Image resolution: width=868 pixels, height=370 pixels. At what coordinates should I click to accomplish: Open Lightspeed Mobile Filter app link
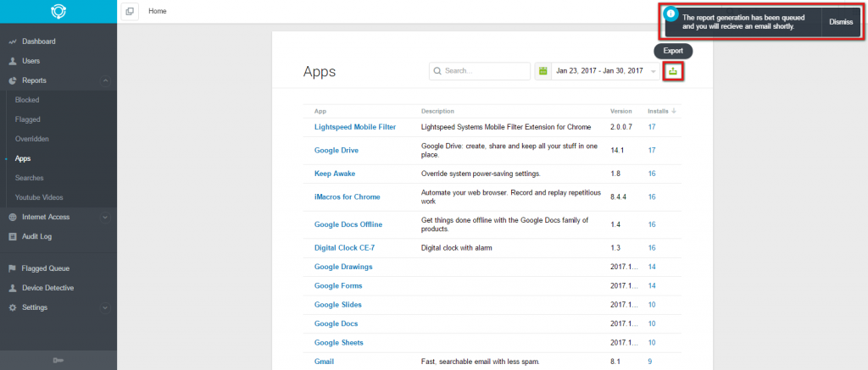tap(355, 127)
